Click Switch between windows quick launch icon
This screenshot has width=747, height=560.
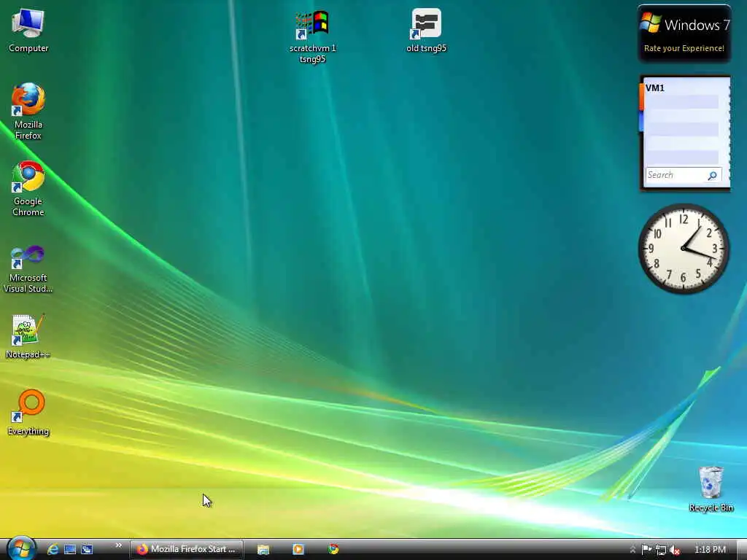tap(87, 550)
